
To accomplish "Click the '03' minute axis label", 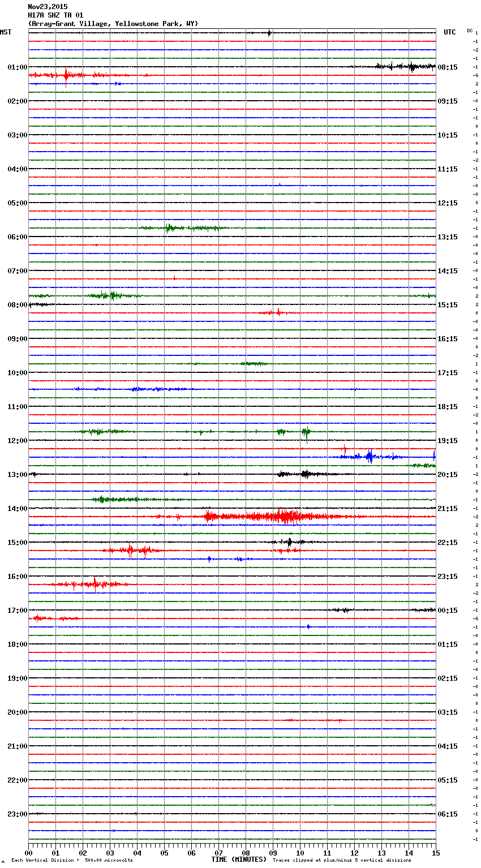I will 110,852.
